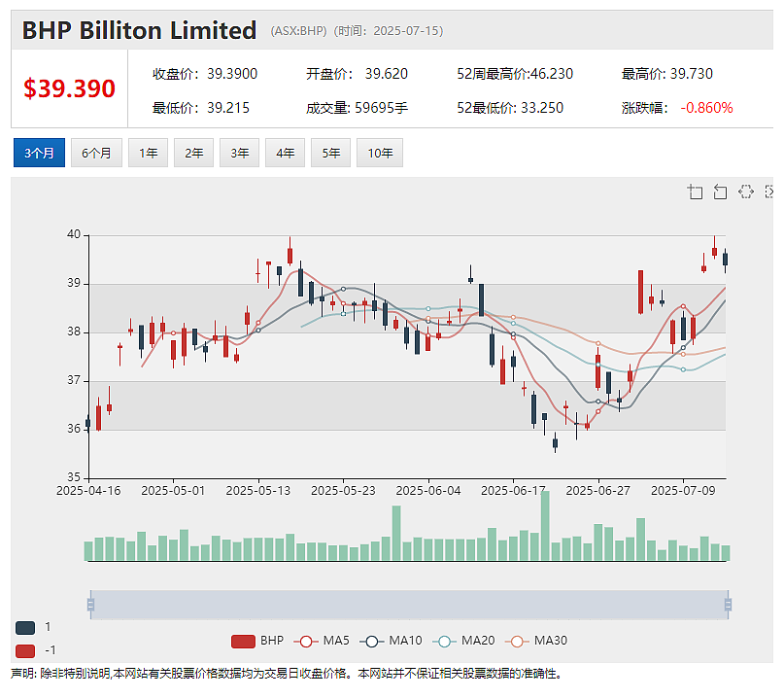The width and height of the screenshot is (784, 698).
Task: Select the polygon brush selection icon
Action: [745, 192]
